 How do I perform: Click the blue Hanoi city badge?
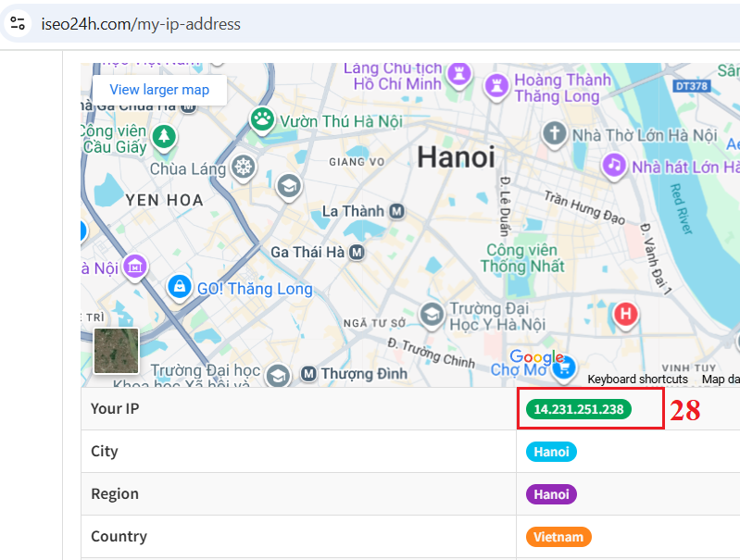coord(552,452)
